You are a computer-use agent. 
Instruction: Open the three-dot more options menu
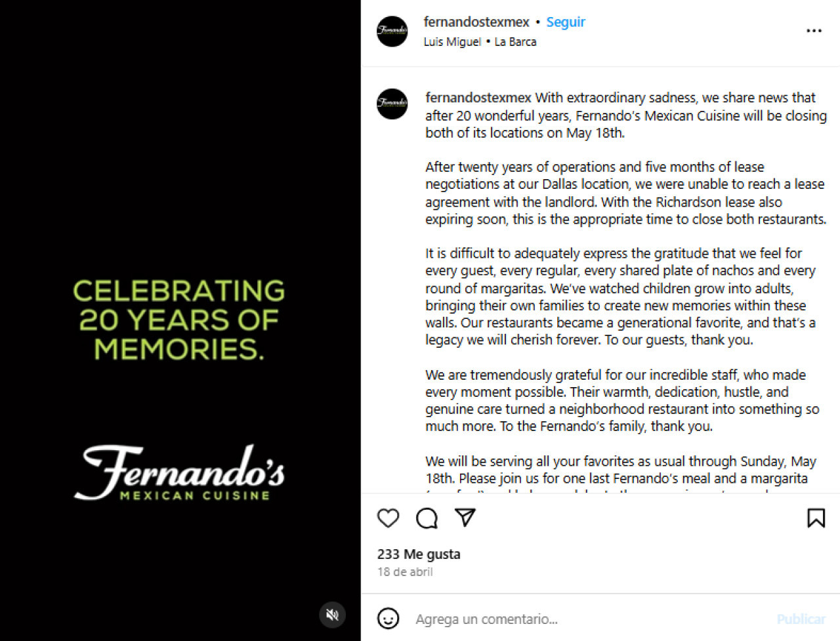click(814, 31)
